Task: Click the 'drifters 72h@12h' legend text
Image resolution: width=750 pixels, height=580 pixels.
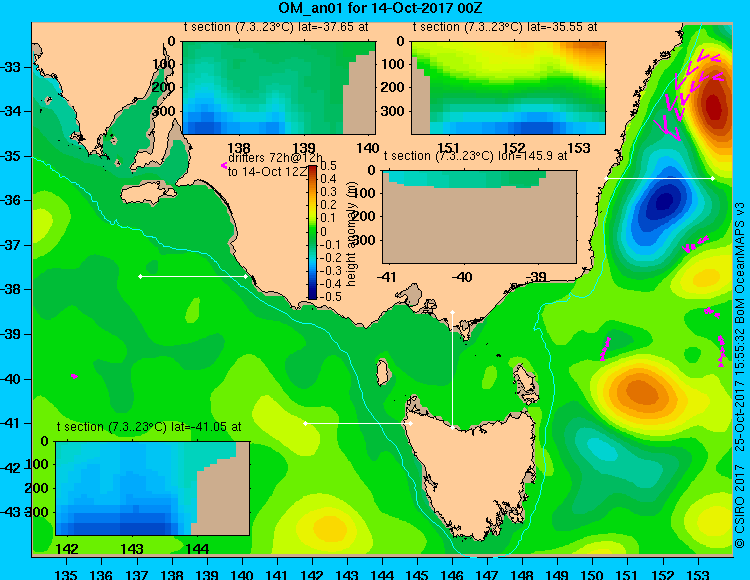Action: click(x=276, y=158)
